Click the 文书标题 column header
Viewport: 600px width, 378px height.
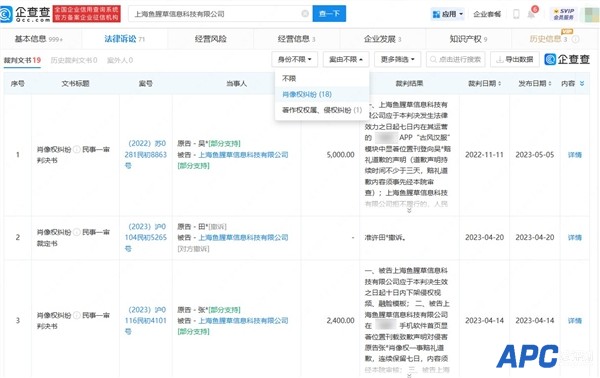(75, 83)
